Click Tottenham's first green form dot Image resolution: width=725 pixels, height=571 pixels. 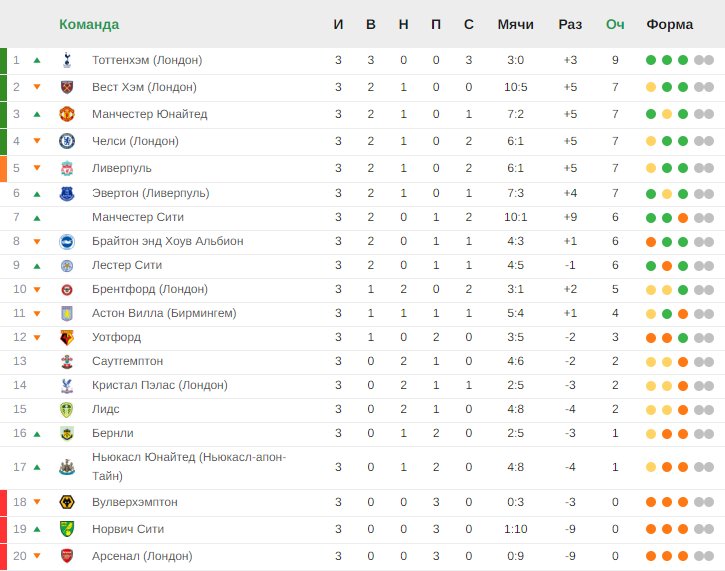pyautogui.click(x=651, y=60)
